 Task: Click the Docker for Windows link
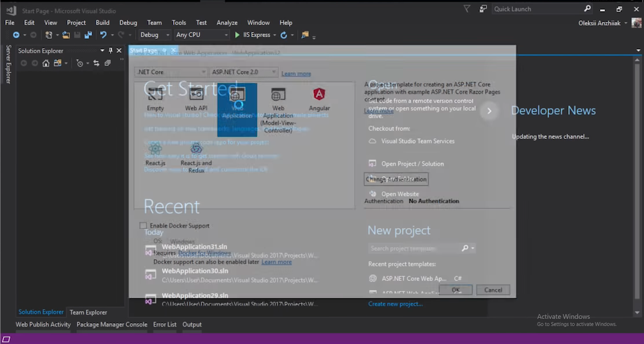pyautogui.click(x=204, y=253)
